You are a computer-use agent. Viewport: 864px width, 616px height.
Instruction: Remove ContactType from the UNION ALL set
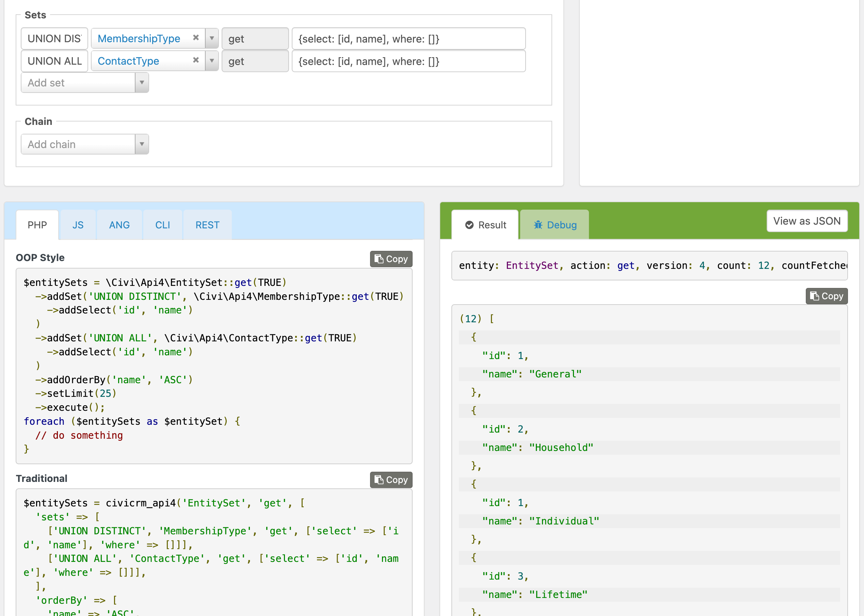click(x=195, y=60)
